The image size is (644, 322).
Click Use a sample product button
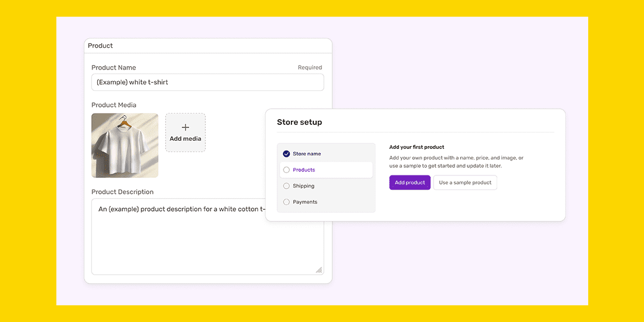465,182
